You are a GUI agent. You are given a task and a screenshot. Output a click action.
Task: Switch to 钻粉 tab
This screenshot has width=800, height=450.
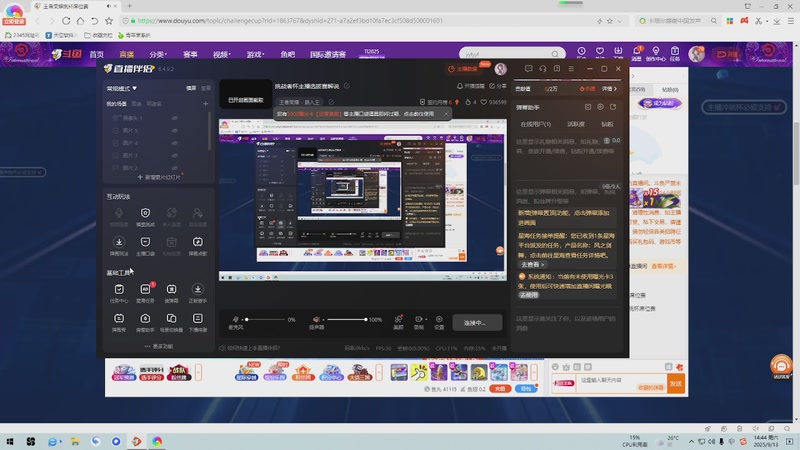(x=607, y=124)
